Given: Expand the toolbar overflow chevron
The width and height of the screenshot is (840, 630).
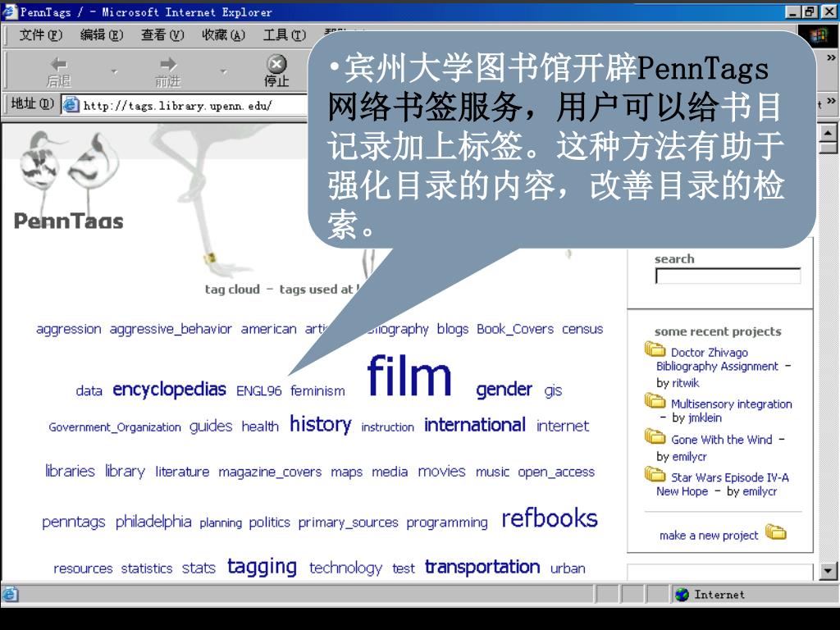Looking at the screenshot, I should click(831, 57).
